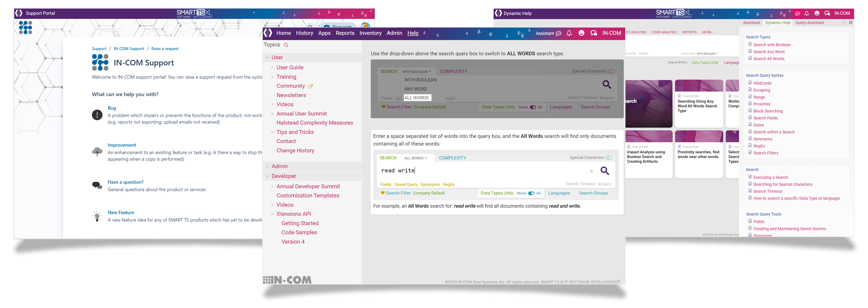
Task: Click the Bug request link in Support Portal
Action: point(112,108)
